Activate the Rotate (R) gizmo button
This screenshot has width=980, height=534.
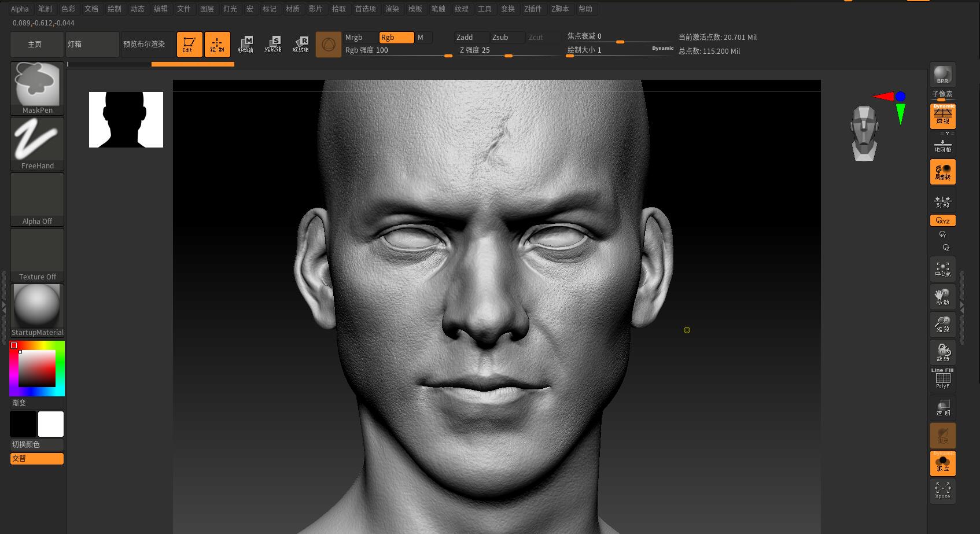[301, 44]
